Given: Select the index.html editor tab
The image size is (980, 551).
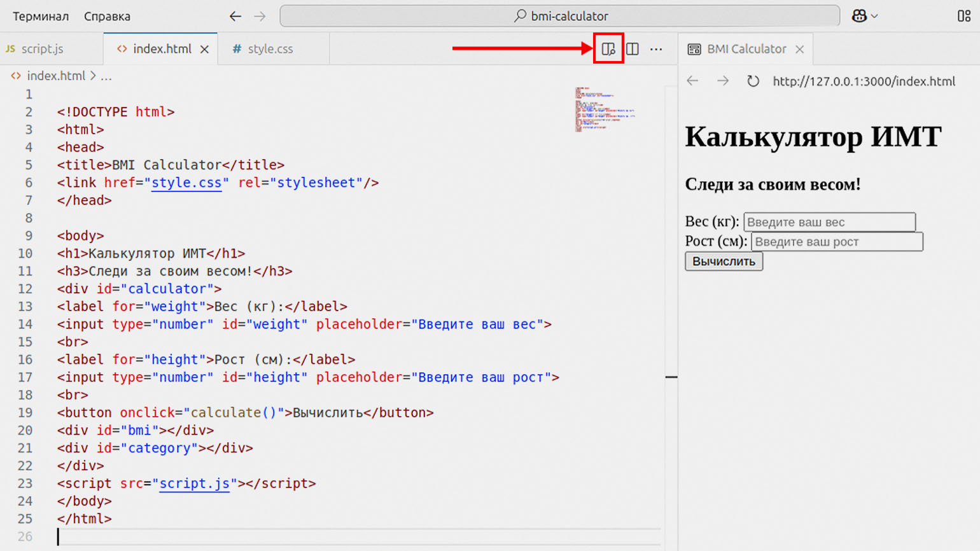Looking at the screenshot, I should pos(162,49).
